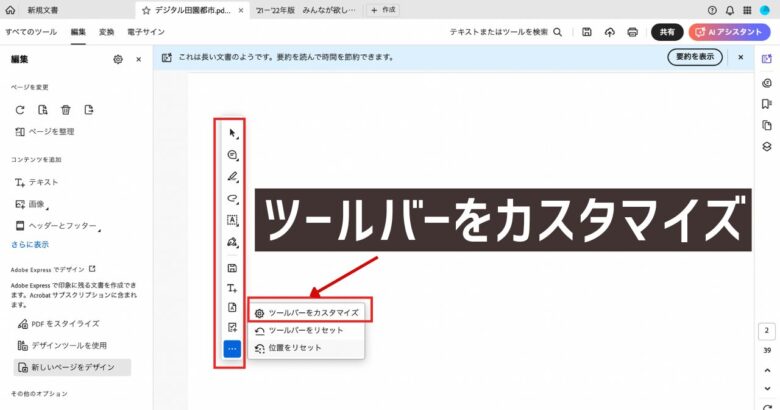
Task: Click the delete page trash icon
Action: point(66,110)
